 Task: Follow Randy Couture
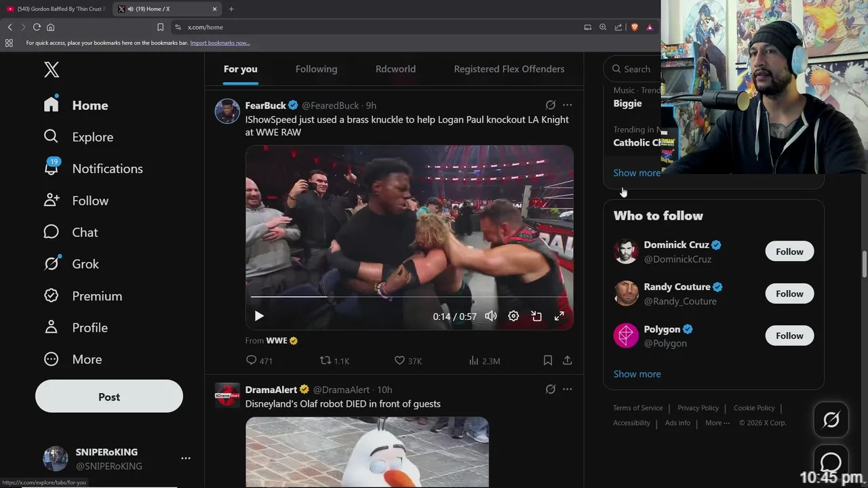[x=789, y=293]
